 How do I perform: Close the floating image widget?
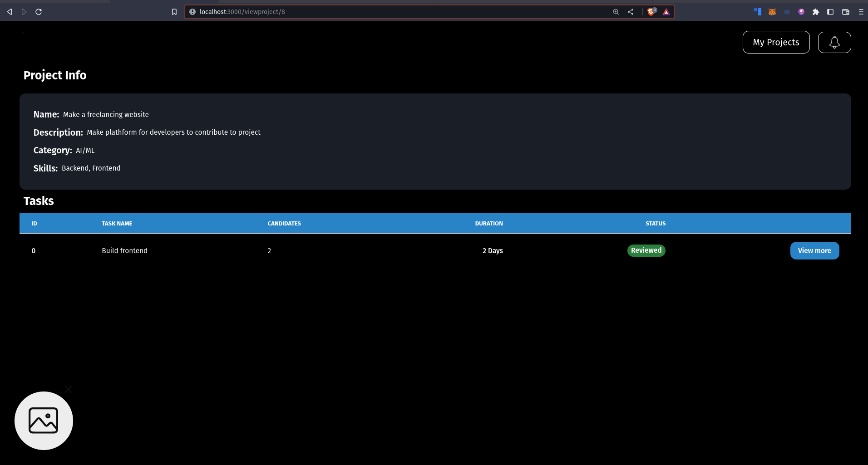[68, 389]
